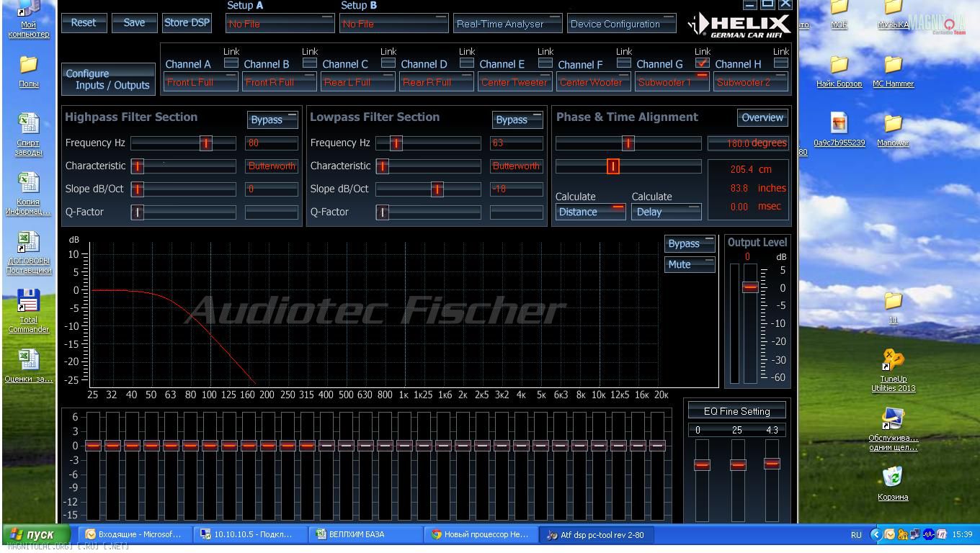The image size is (980, 553).
Task: Click Calculate Distance button
Action: point(590,212)
